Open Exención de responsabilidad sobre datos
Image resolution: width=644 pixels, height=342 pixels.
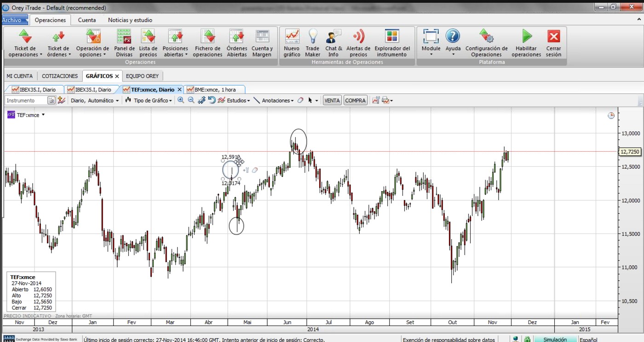click(x=449, y=339)
